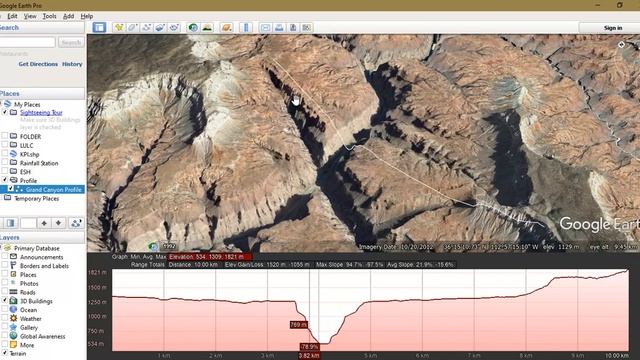Image resolution: width=640 pixels, height=360 pixels.
Task: Click the 3D Buildings layer icon
Action: [x=13, y=300]
